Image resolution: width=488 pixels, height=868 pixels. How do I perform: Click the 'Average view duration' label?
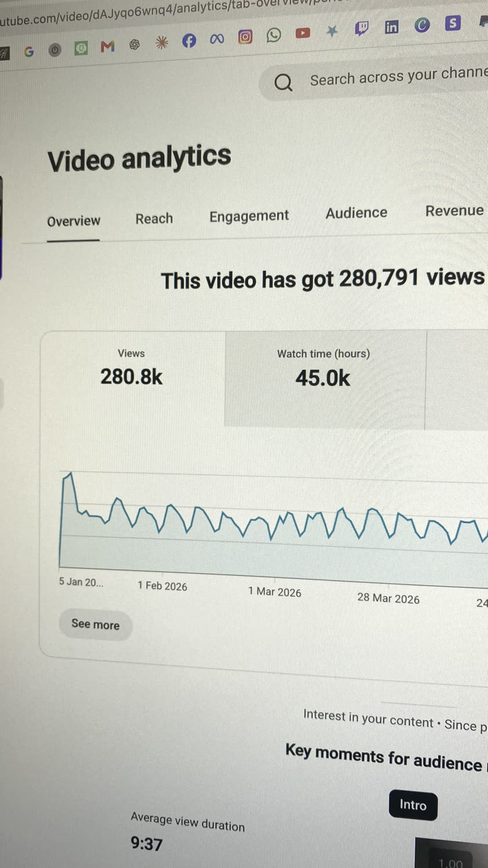187,822
